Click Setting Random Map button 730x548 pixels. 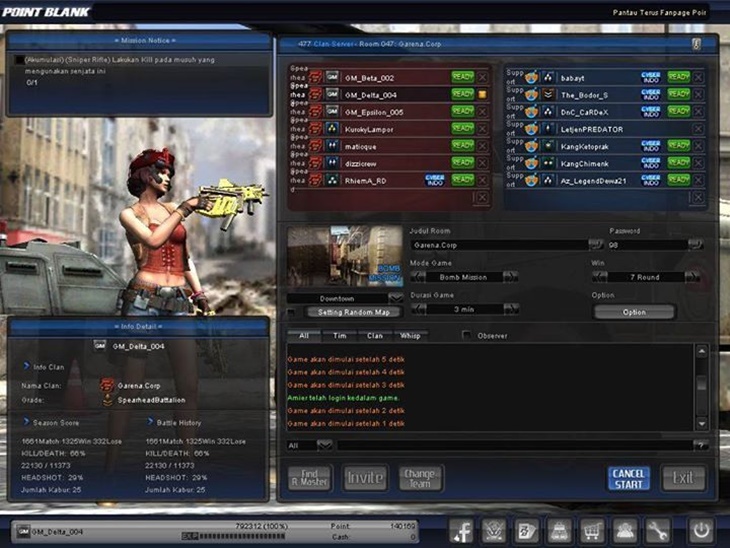pyautogui.click(x=354, y=312)
